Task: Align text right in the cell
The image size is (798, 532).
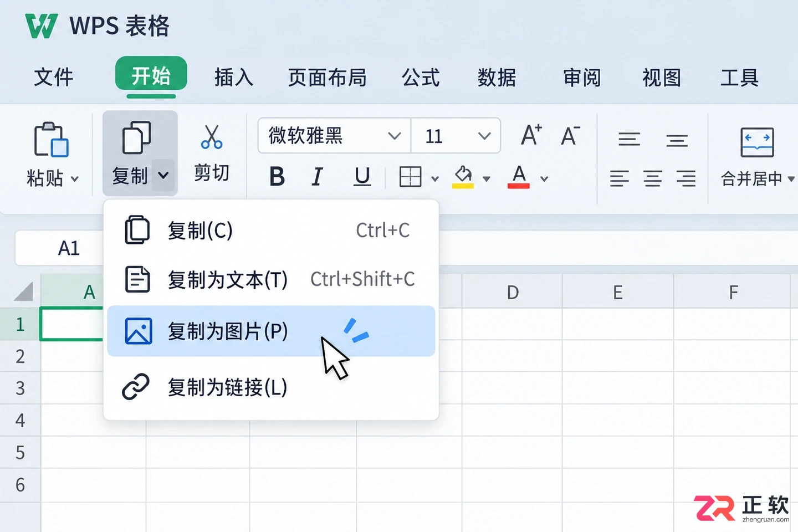Action: pos(686,178)
